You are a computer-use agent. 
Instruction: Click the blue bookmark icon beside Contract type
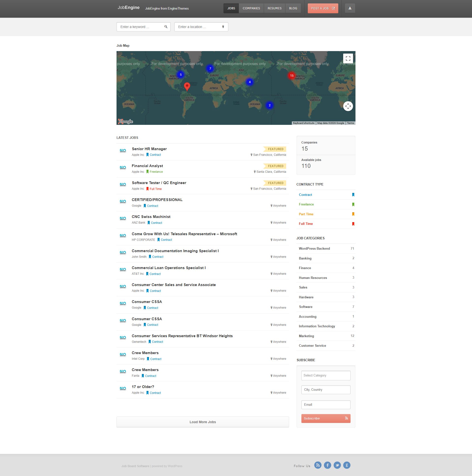click(x=353, y=195)
